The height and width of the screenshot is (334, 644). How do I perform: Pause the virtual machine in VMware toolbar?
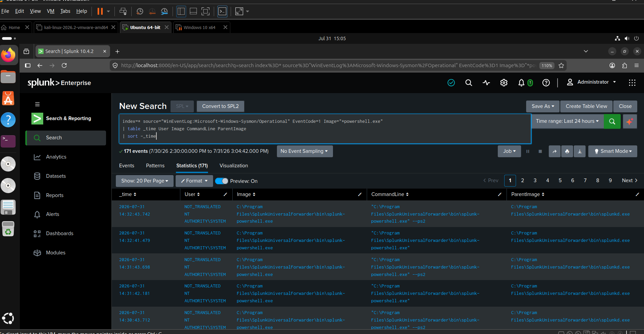(x=100, y=11)
